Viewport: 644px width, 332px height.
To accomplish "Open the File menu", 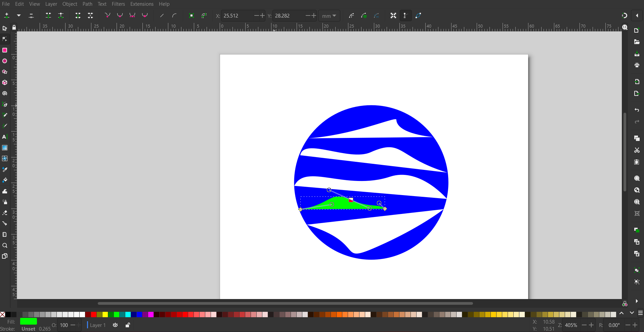I will (6, 4).
